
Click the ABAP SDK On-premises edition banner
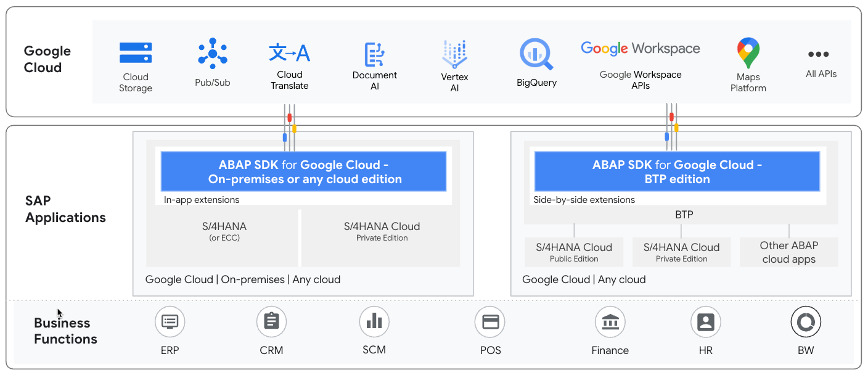click(303, 172)
